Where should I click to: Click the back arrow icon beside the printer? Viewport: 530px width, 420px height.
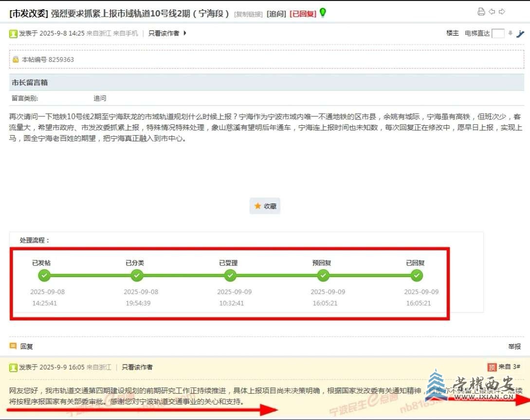click(x=492, y=11)
